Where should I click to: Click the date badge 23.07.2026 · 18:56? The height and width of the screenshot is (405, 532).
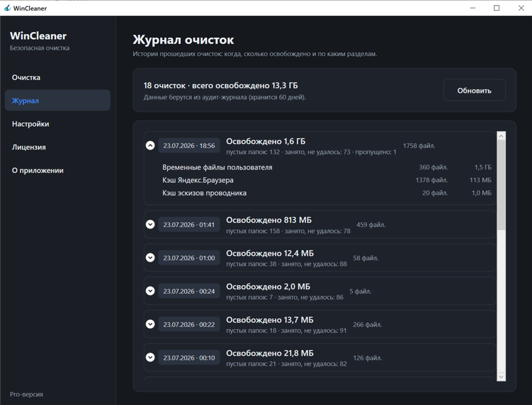189,146
